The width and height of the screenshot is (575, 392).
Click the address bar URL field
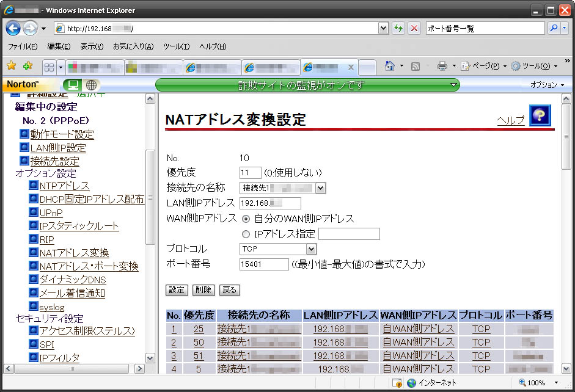pyautogui.click(x=216, y=28)
